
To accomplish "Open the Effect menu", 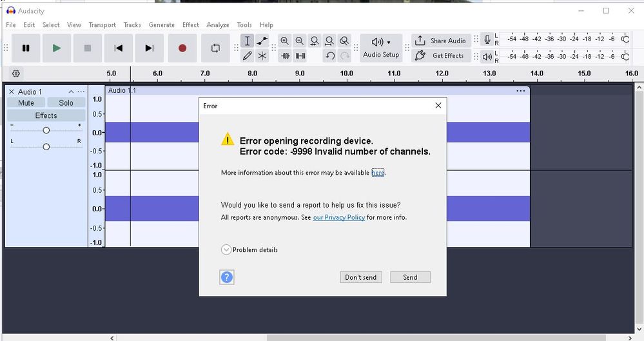I will [x=191, y=24].
